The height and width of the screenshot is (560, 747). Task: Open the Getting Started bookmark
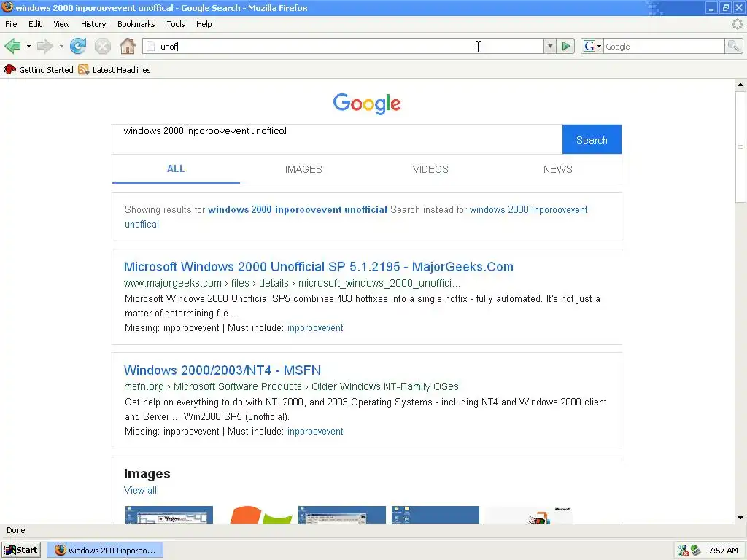pos(39,69)
